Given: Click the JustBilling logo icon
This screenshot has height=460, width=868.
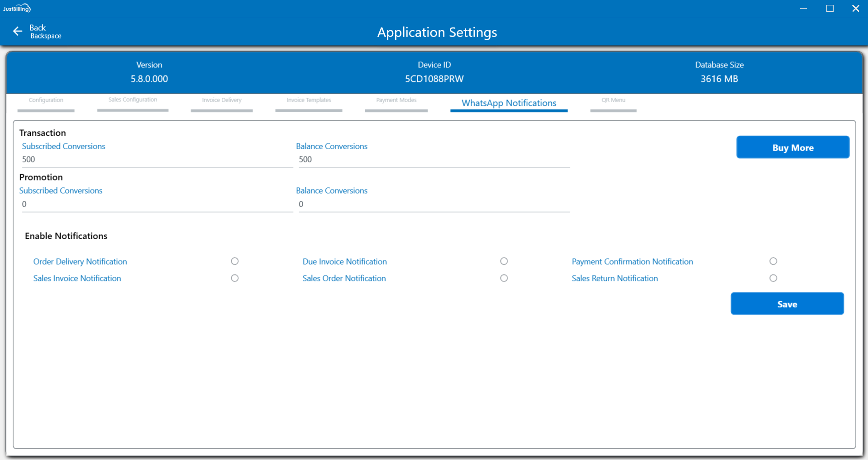Looking at the screenshot, I should pyautogui.click(x=17, y=8).
